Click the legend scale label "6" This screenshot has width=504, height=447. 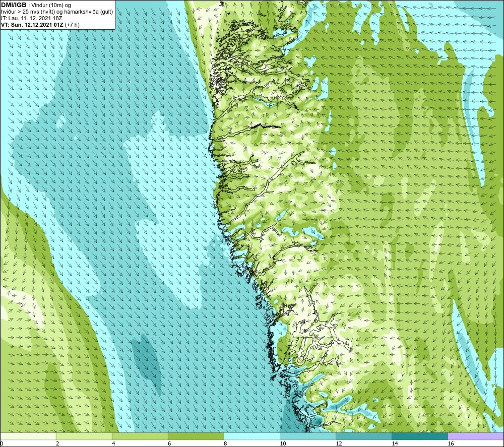169,443
